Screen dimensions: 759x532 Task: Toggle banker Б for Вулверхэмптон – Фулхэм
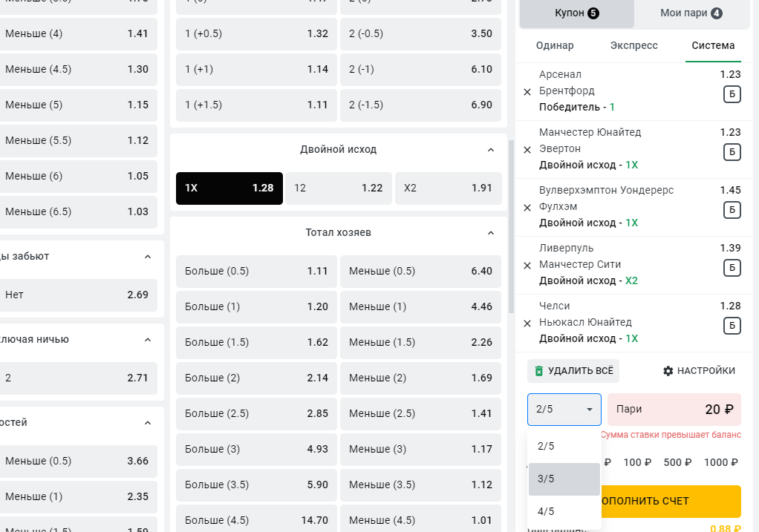[732, 210]
